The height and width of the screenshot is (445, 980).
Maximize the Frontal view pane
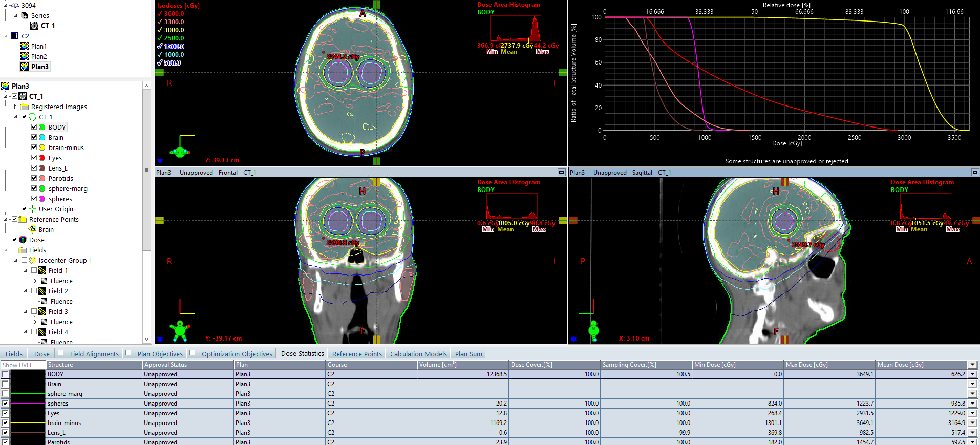561,173
